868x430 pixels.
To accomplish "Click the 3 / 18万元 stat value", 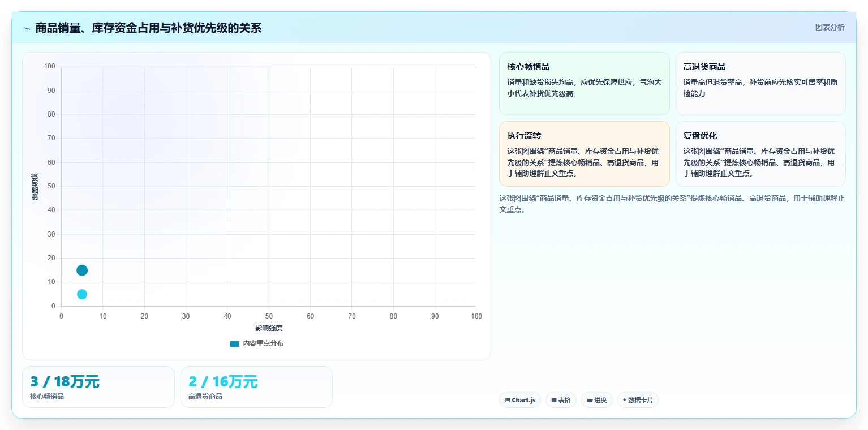I will tap(65, 382).
